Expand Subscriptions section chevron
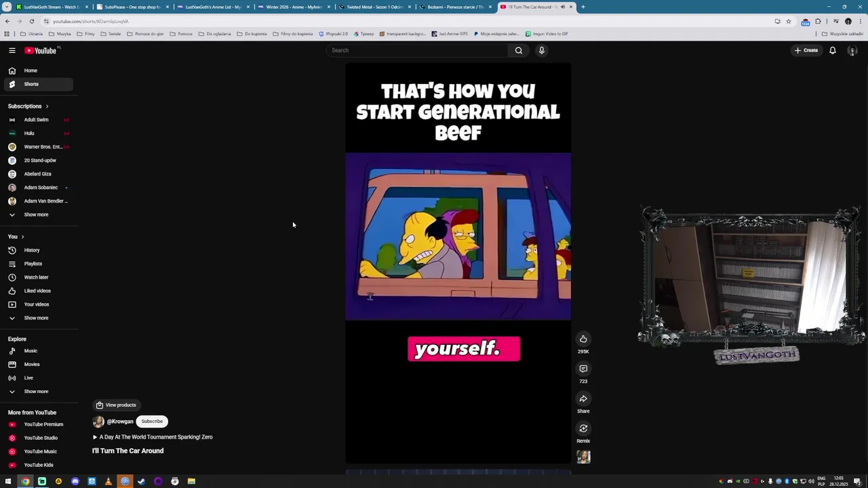 (x=47, y=106)
